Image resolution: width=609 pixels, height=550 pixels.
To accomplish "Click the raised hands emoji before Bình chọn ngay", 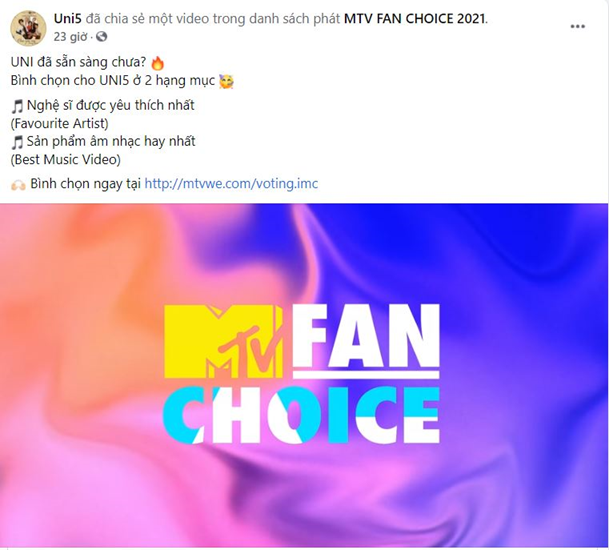I will coord(18,185).
